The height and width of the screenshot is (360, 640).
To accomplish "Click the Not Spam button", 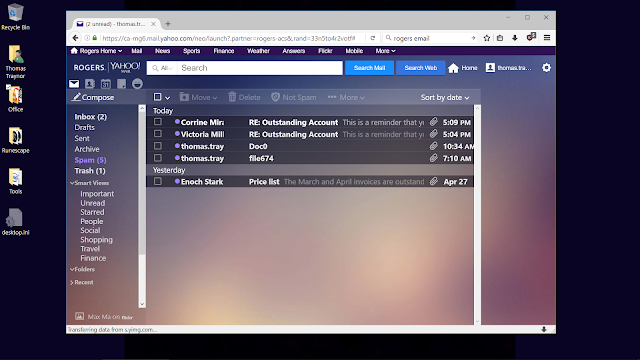I will pos(293,97).
